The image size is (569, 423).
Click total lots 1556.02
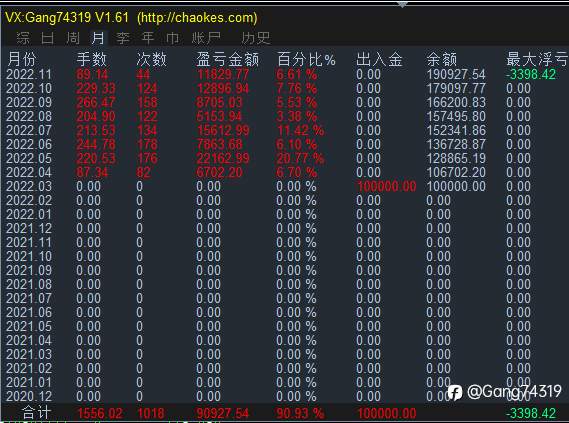coord(100,413)
